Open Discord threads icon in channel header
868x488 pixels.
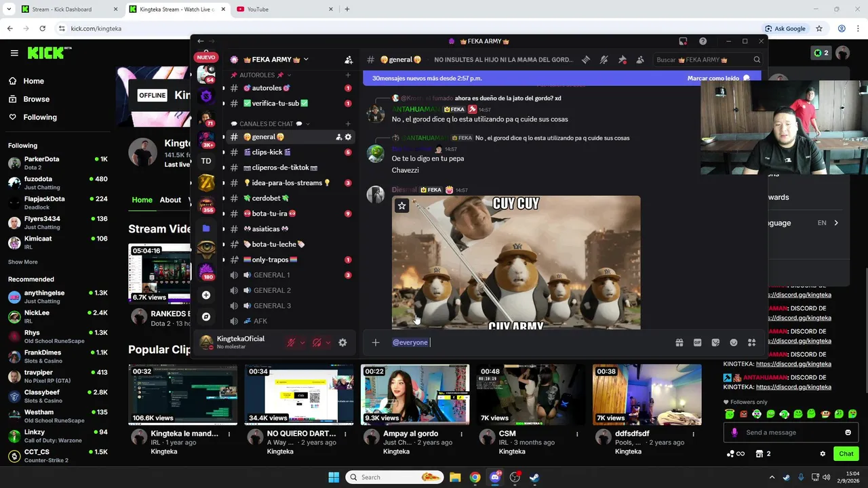586,60
